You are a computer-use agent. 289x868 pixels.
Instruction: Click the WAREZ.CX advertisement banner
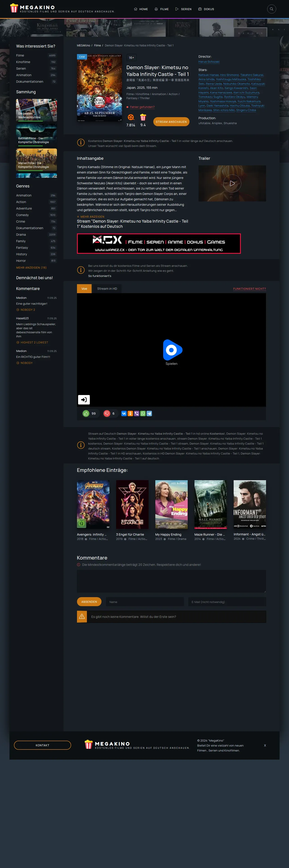click(x=159, y=243)
